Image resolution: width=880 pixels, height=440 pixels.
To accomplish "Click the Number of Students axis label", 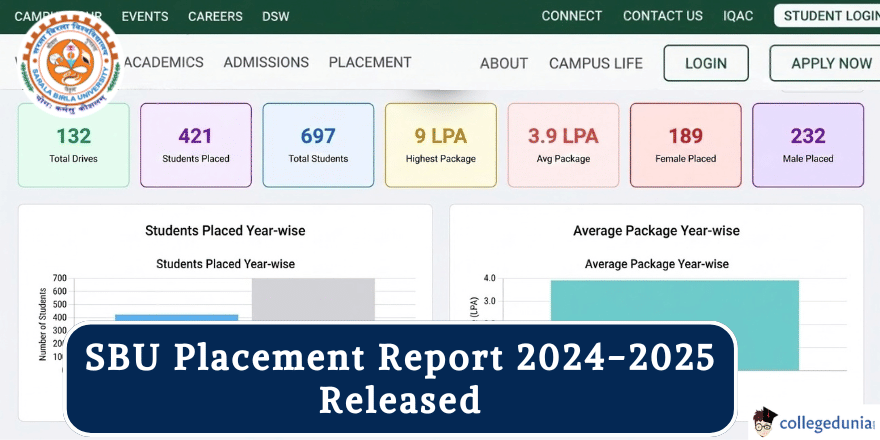I will click(x=43, y=324).
